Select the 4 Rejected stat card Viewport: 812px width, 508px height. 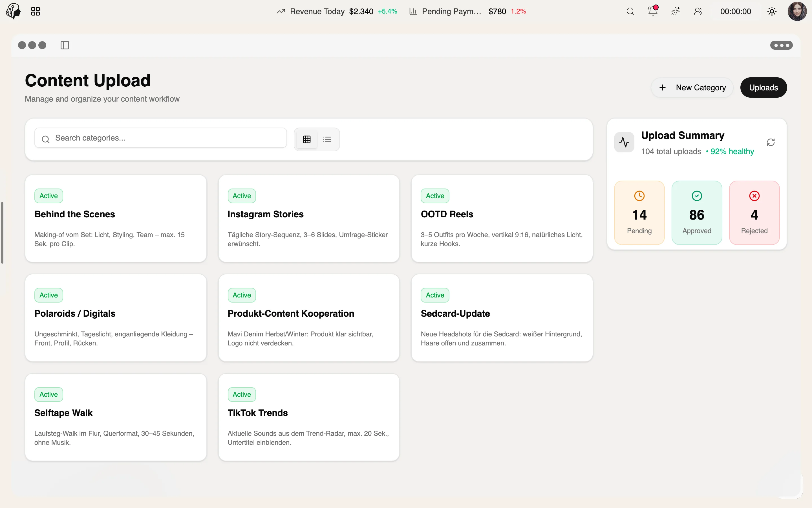(x=754, y=213)
